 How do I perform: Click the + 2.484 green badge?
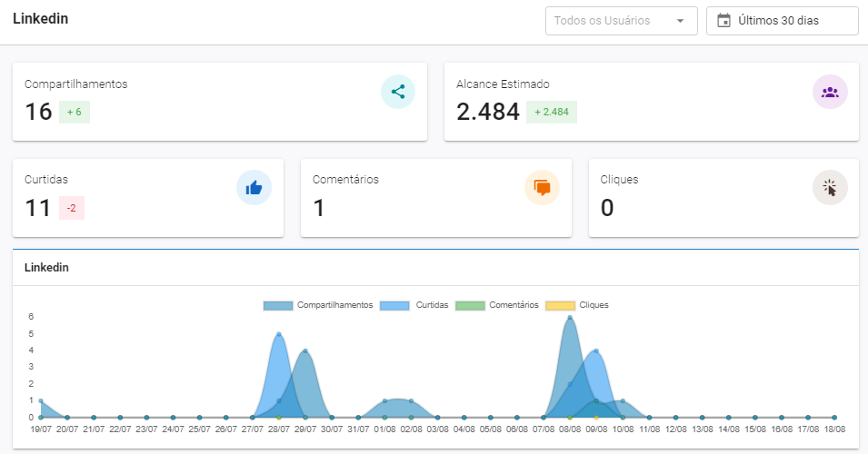[552, 112]
